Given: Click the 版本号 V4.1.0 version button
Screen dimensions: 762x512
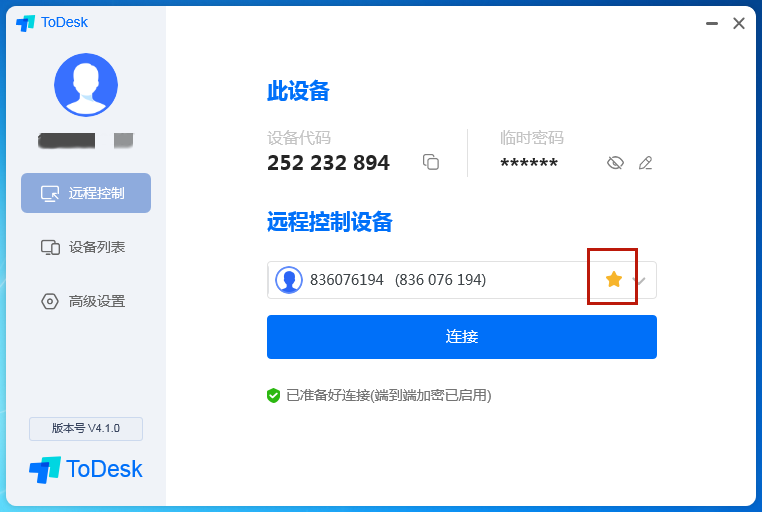Looking at the screenshot, I should [x=86, y=428].
